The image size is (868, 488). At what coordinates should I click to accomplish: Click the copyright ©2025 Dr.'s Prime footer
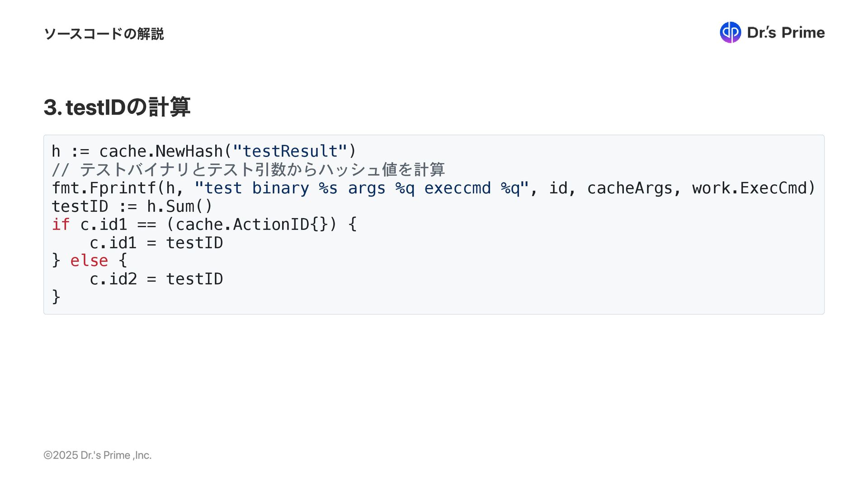[98, 455]
